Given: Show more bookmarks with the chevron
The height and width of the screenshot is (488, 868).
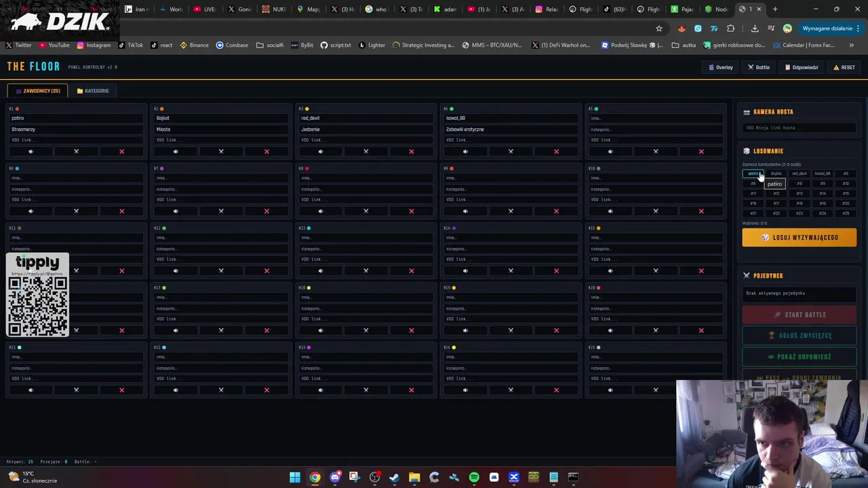Looking at the screenshot, I should (852, 45).
